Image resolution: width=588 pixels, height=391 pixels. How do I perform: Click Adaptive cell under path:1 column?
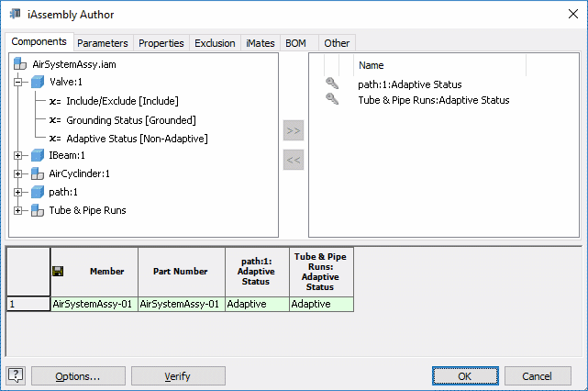pos(257,304)
